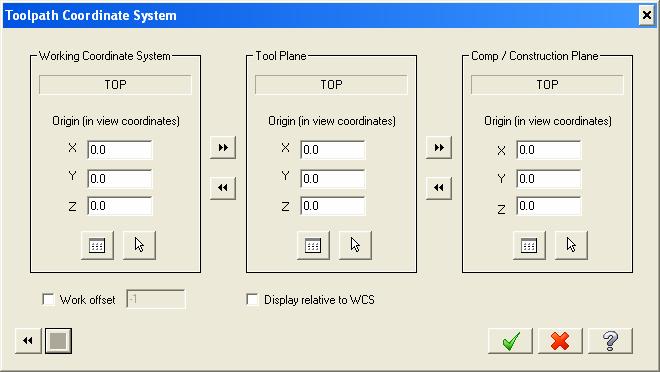Click the X origin field in Comp / Construction Plane
Viewport: 660px width, 372px height.
pyautogui.click(x=549, y=150)
